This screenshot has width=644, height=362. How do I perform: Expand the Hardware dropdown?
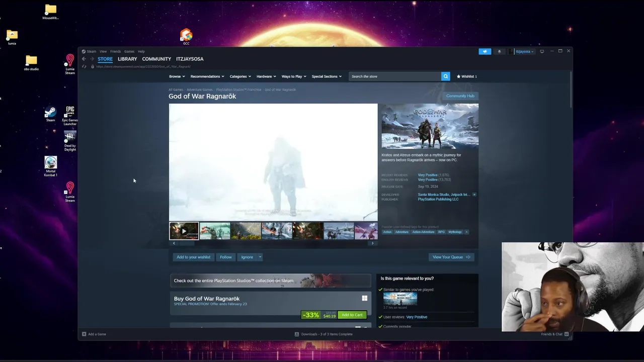click(x=266, y=76)
